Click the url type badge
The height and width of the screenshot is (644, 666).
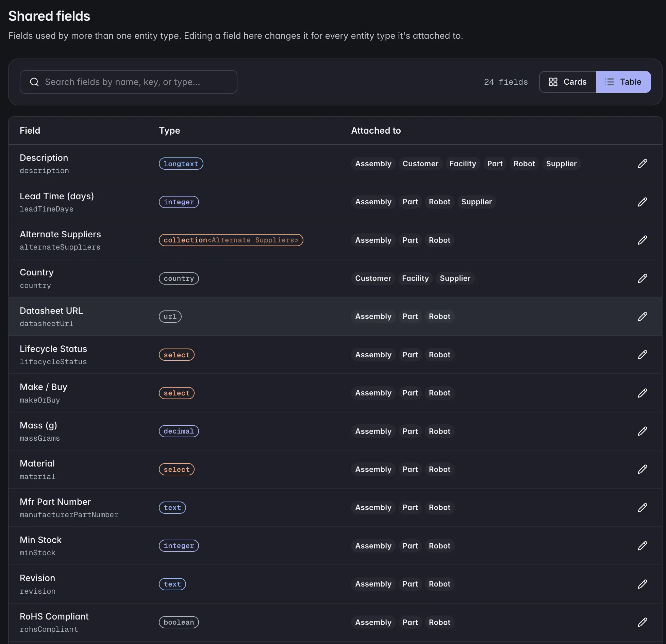[x=170, y=317]
